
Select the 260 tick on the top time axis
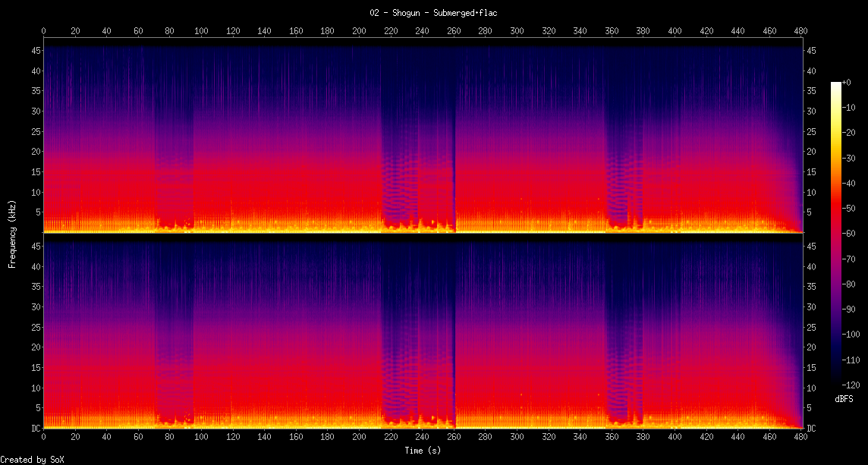coord(454,31)
